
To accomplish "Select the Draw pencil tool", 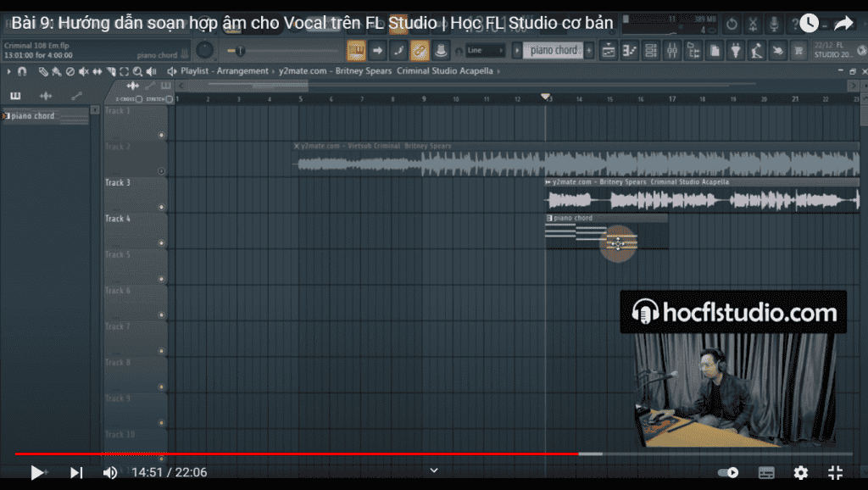I will pos(43,71).
